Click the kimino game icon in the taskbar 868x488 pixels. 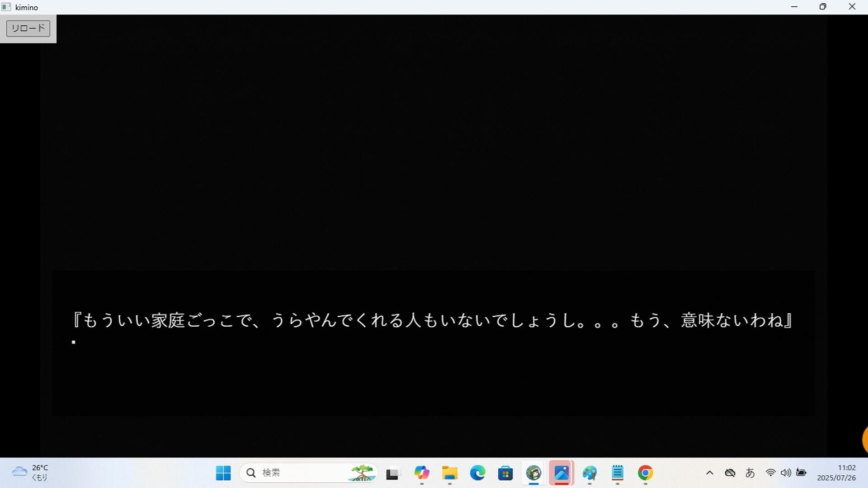(533, 473)
